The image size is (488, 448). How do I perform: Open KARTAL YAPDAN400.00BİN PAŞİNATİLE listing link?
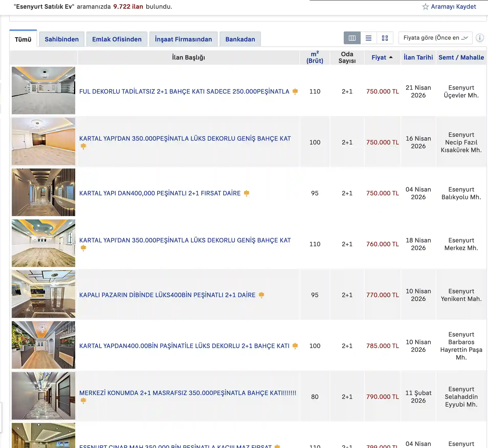click(184, 346)
